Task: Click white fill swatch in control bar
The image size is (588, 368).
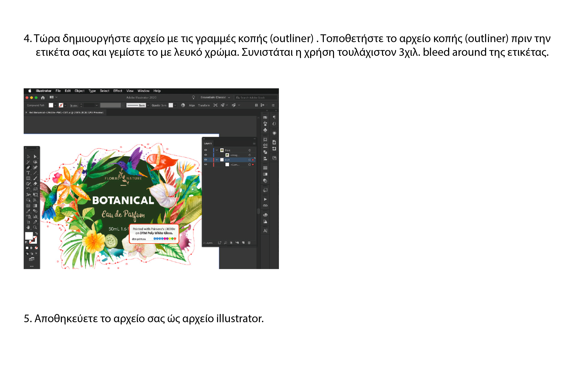Action: pyautogui.click(x=51, y=105)
